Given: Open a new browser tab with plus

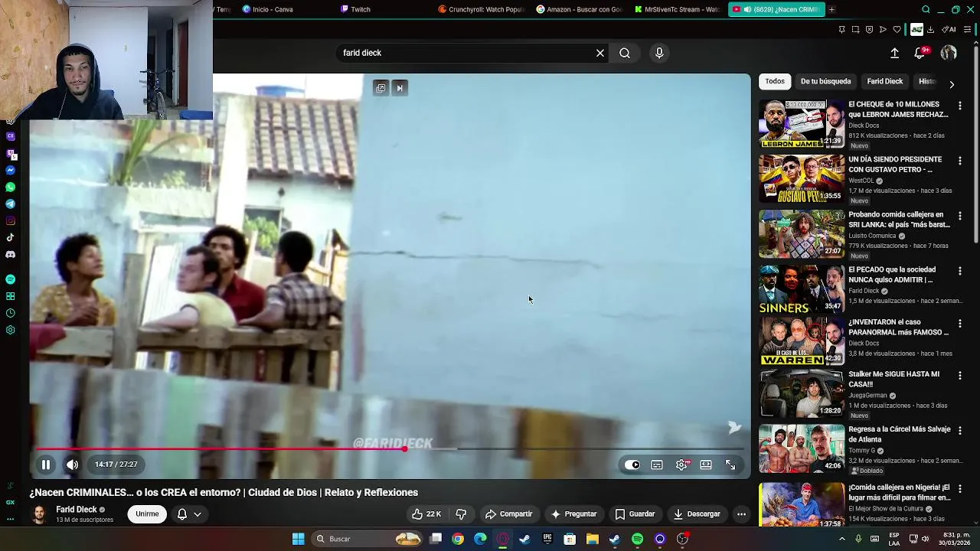Looking at the screenshot, I should [x=831, y=9].
